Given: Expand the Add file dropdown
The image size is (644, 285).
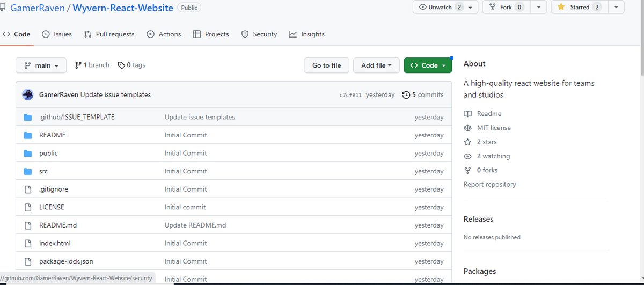Looking at the screenshot, I should [x=376, y=65].
